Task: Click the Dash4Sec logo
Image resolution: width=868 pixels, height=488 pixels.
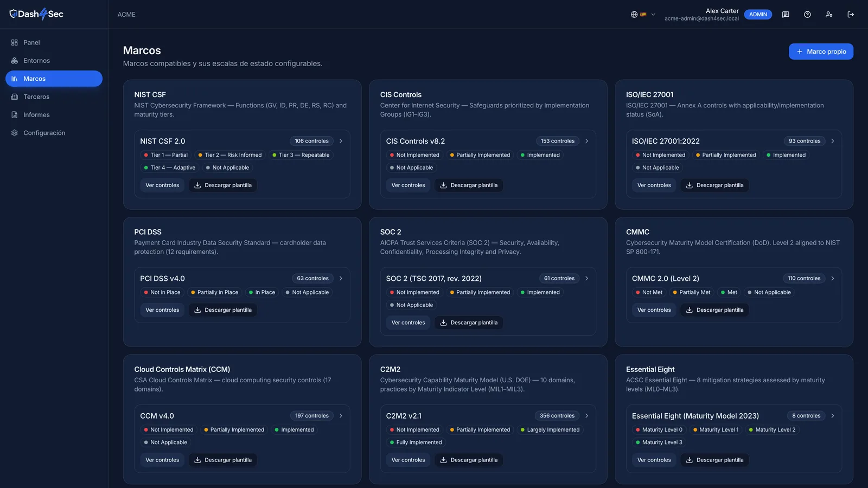Action: (x=36, y=14)
